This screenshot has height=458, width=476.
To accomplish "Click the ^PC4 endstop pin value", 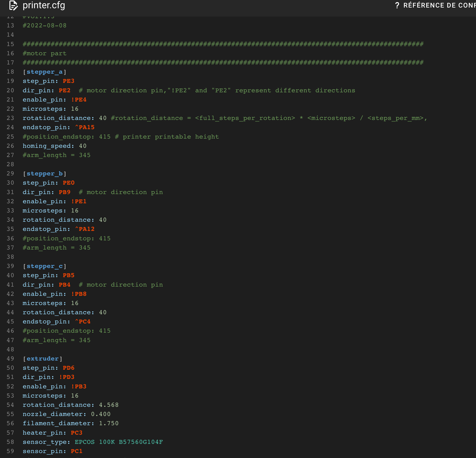I will coord(83,322).
